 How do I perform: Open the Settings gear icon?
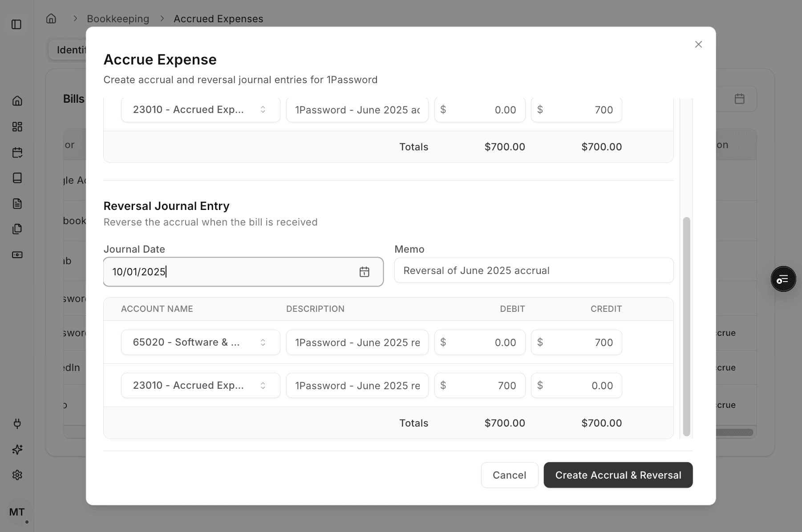pyautogui.click(x=17, y=475)
